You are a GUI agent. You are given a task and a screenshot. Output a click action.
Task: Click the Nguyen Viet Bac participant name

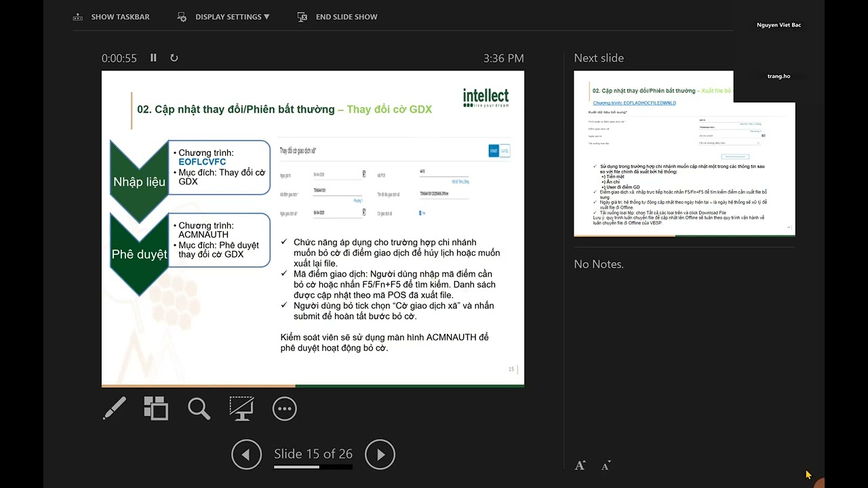tap(779, 25)
